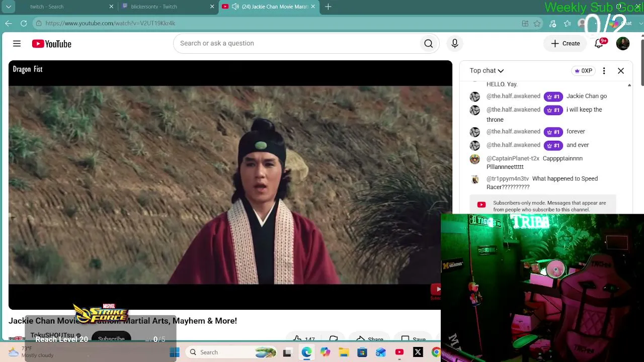Screen dimensions: 644x362
Task: Click the #1 badge beside 'forever' message
Action: pyautogui.click(x=553, y=132)
